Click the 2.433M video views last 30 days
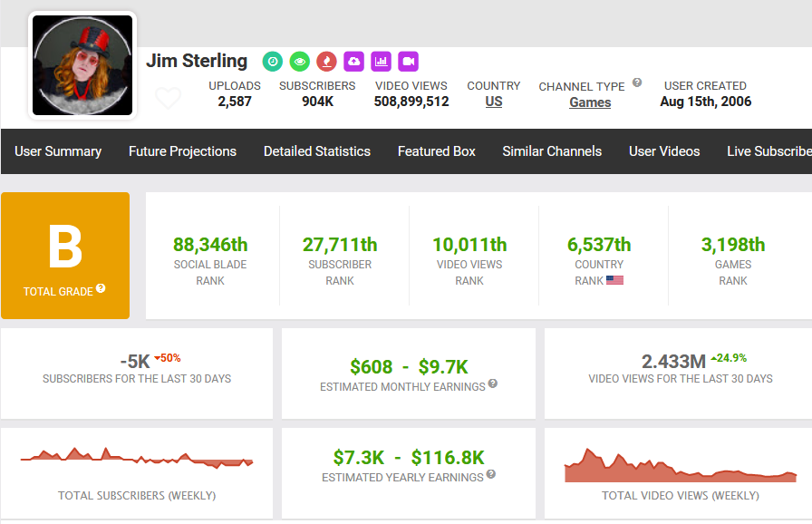 click(673, 361)
